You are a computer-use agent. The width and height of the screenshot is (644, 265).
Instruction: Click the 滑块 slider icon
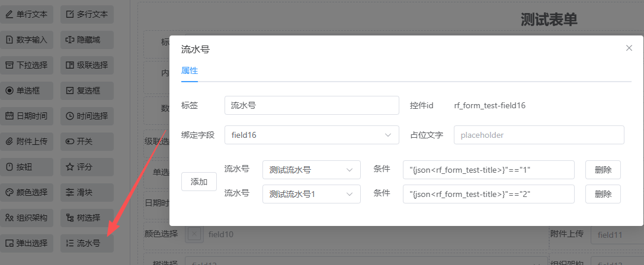pos(70,192)
